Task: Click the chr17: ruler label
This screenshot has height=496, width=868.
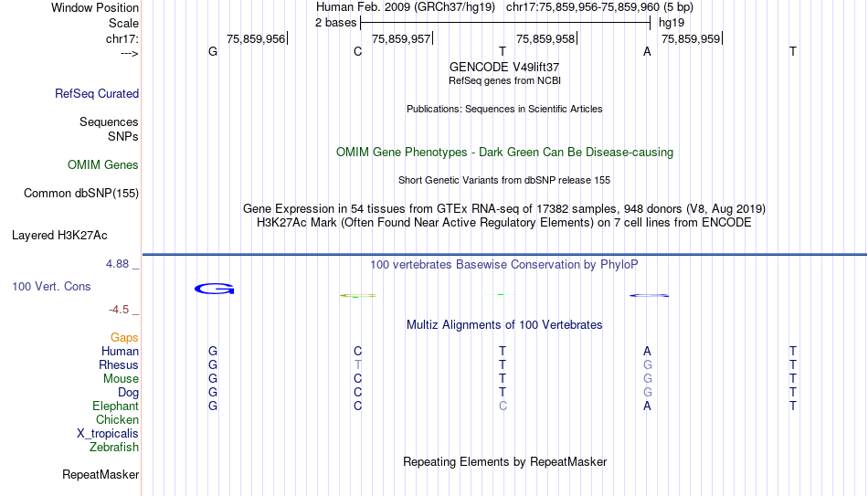Action: pyautogui.click(x=122, y=38)
